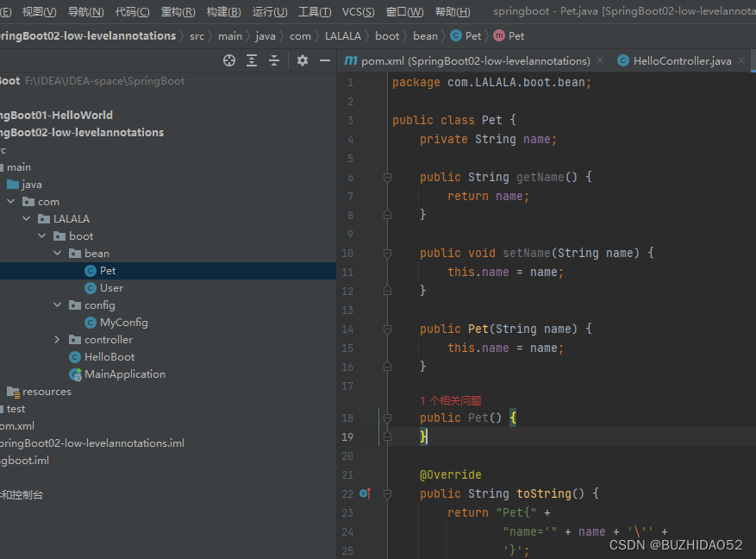Open the VCS(S) menu
756x559 pixels.
pos(359,11)
